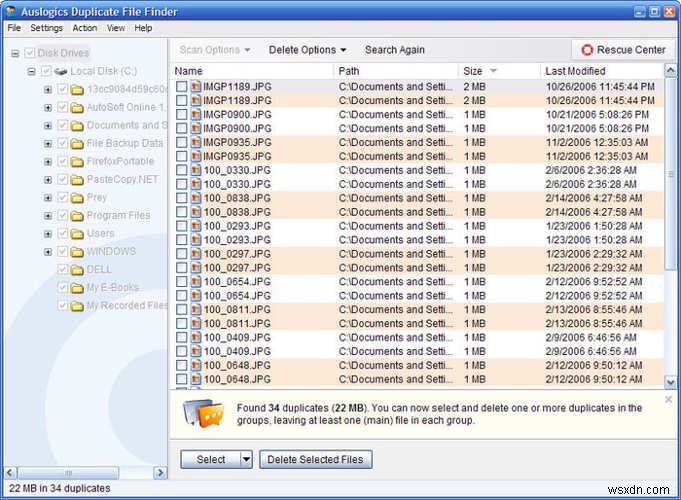Open the Settings menu
The image size is (681, 500).
(46, 28)
